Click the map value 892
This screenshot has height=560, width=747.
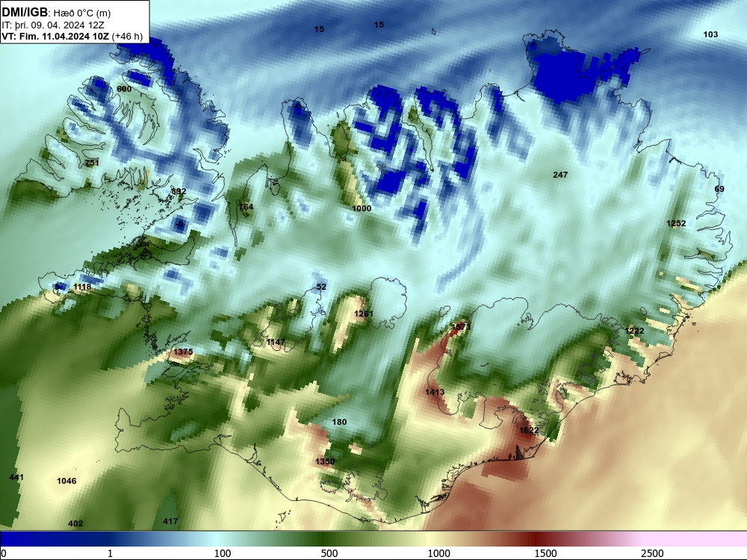(179, 191)
